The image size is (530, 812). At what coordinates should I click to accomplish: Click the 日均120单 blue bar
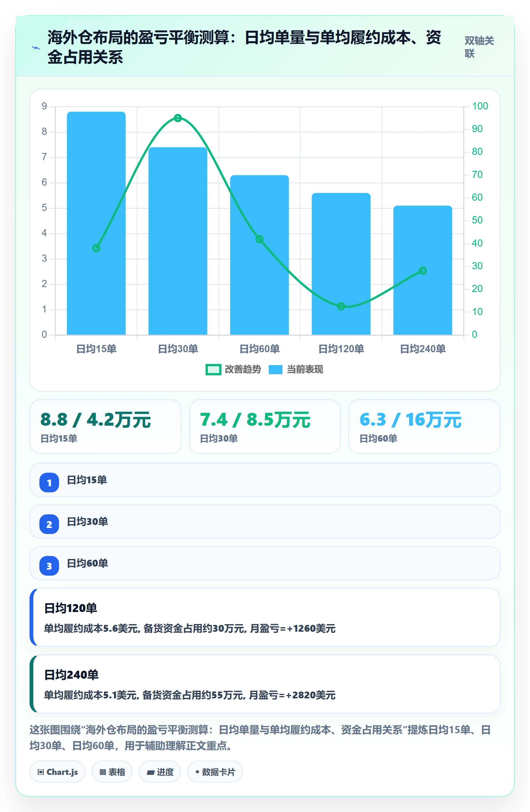341,264
